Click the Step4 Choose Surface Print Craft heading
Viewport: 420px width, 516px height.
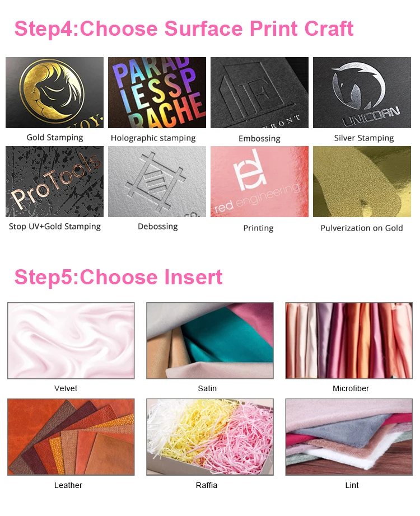[x=184, y=29]
